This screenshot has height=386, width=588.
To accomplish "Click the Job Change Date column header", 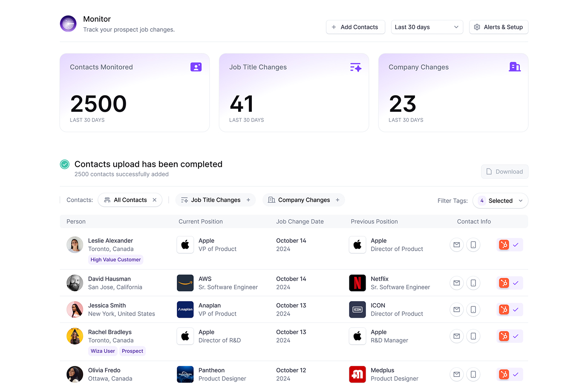I will point(300,221).
